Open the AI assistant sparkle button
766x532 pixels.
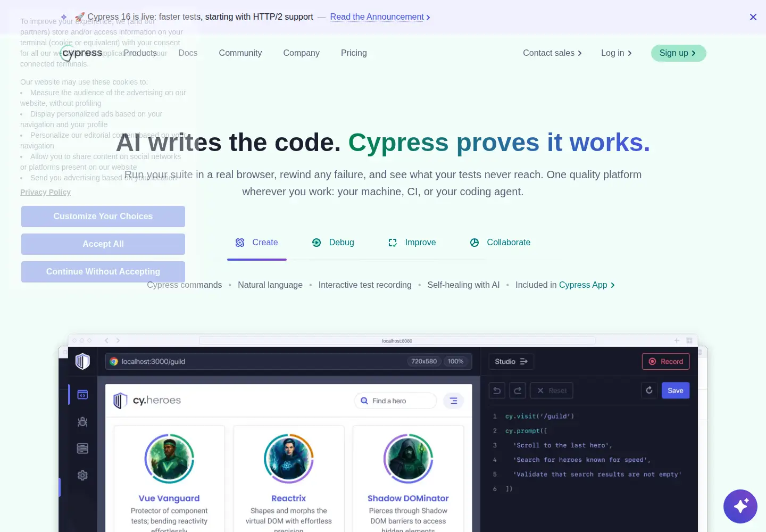coord(740,506)
